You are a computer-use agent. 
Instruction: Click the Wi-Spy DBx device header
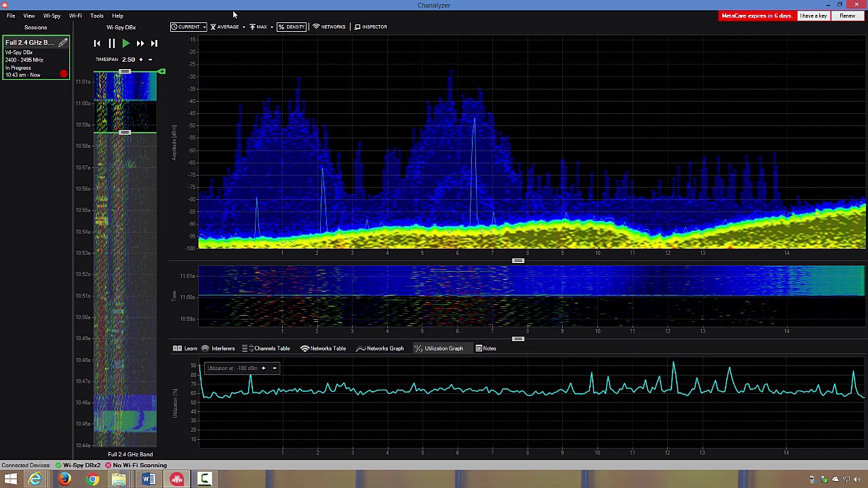(x=121, y=28)
